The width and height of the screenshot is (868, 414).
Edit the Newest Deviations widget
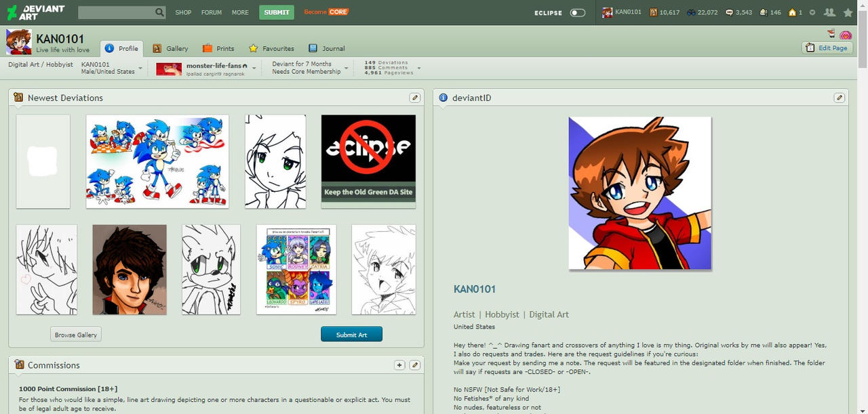click(415, 98)
